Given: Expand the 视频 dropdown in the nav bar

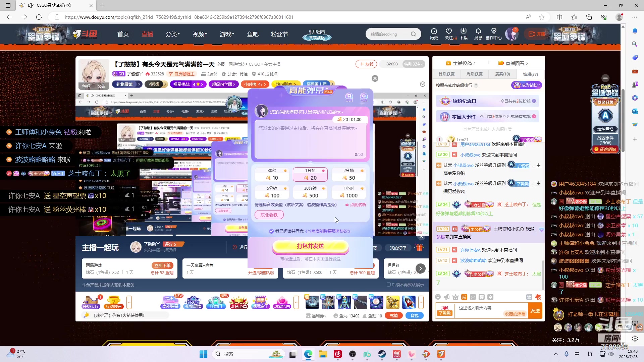Looking at the screenshot, I should [200, 34].
